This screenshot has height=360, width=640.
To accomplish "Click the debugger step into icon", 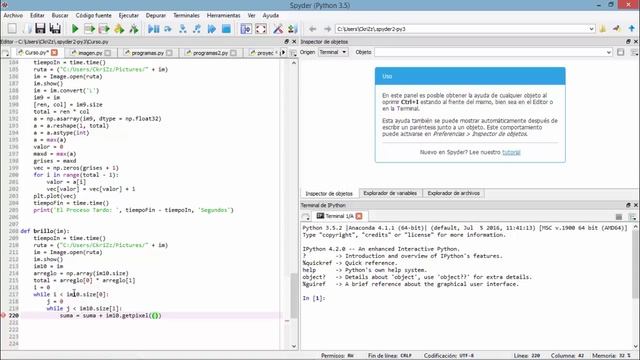I will click(182, 29).
